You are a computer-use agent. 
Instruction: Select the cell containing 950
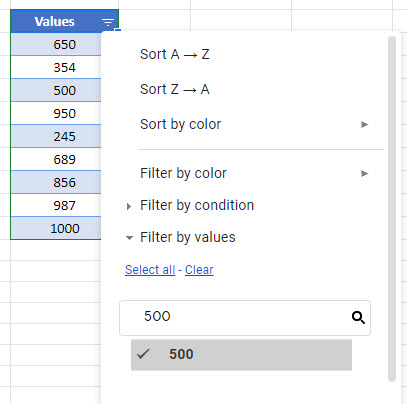pos(56,113)
